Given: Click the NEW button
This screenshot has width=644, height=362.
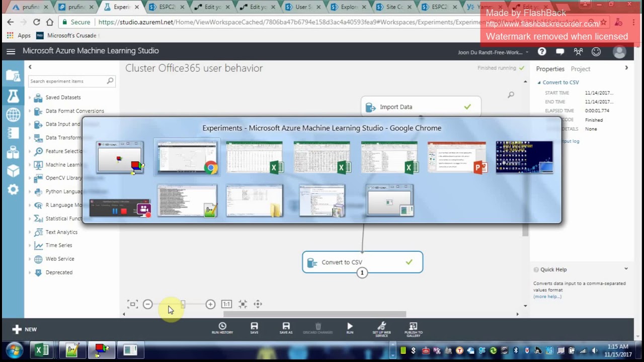Looking at the screenshot, I should pyautogui.click(x=25, y=329).
